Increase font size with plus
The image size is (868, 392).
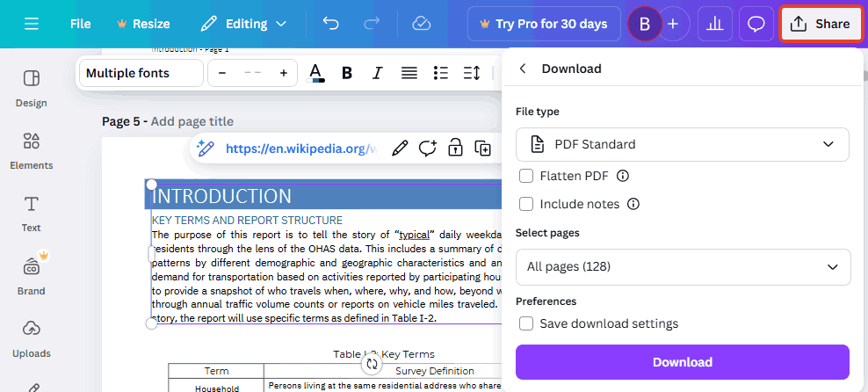[284, 73]
